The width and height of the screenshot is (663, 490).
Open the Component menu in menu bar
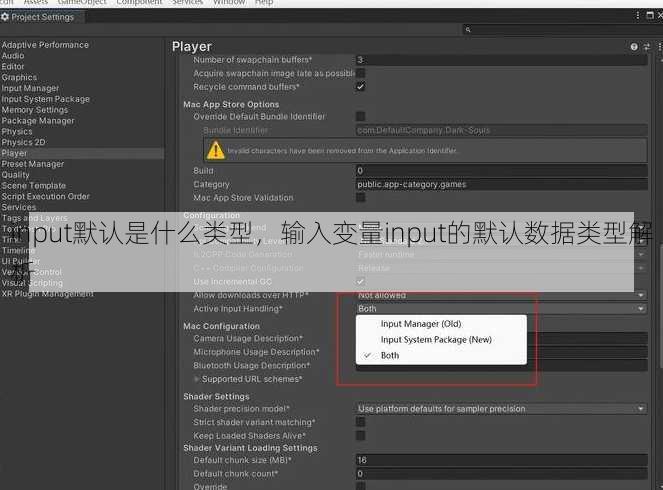139,3
